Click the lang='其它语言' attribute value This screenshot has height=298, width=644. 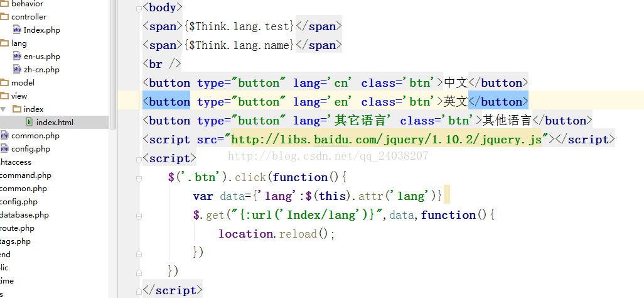[x=362, y=121]
